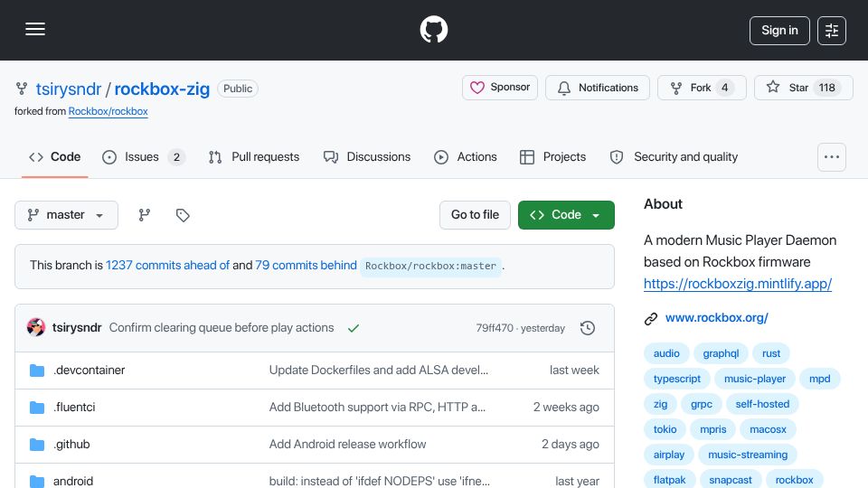Open the Pull requests tab
This screenshot has height=488, width=868.
pyautogui.click(x=254, y=157)
